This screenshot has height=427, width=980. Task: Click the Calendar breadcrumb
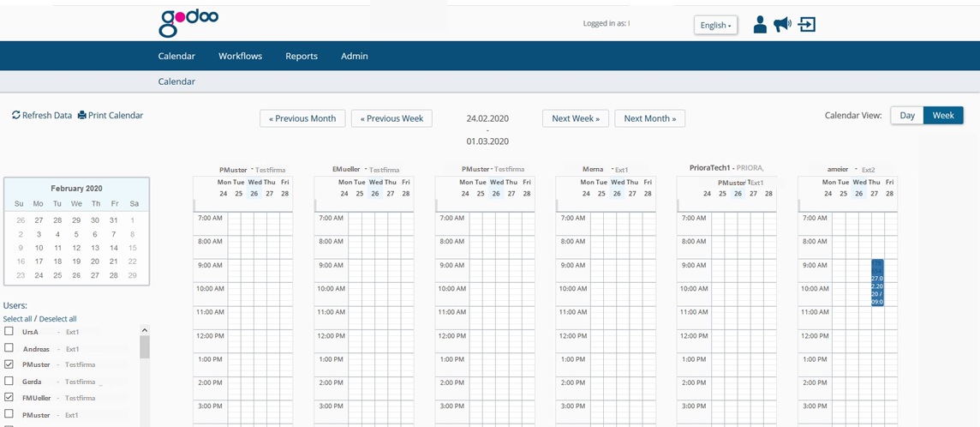176,81
